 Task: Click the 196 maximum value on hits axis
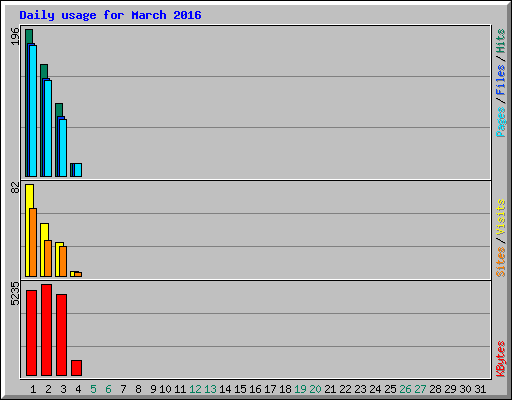15,36
